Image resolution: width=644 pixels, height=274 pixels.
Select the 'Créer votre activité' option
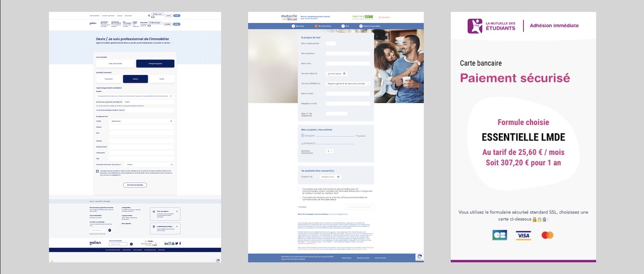click(x=114, y=63)
